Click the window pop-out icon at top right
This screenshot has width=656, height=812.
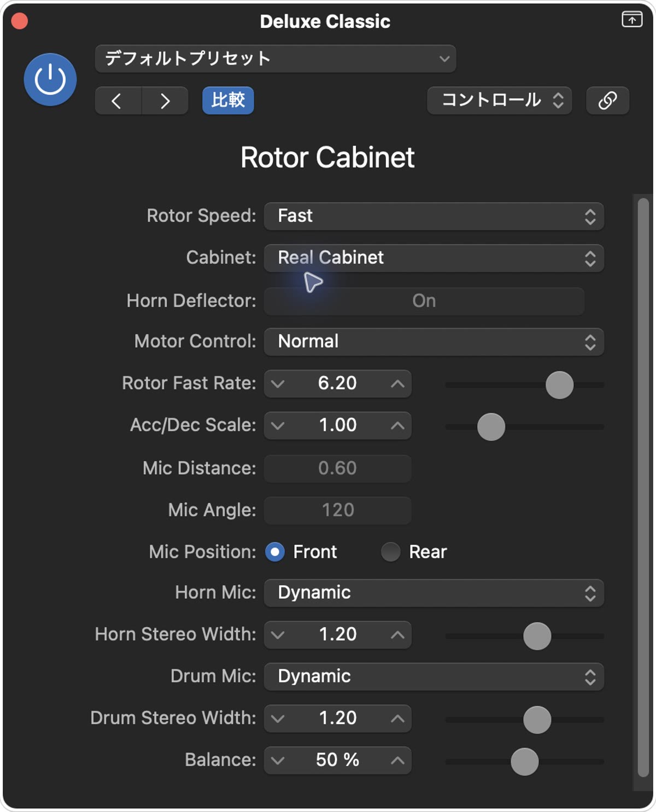coord(632,20)
